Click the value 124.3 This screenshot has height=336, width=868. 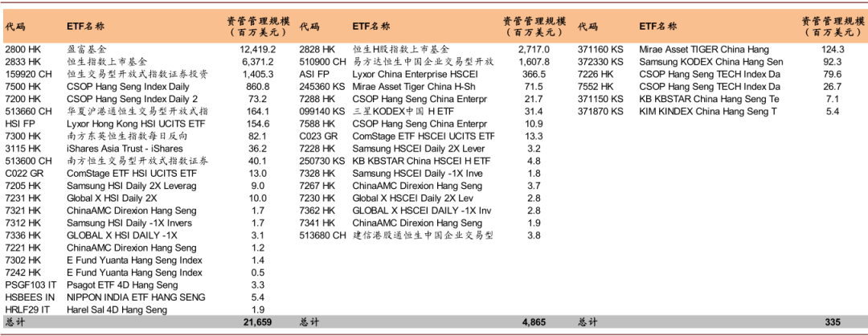pos(833,49)
